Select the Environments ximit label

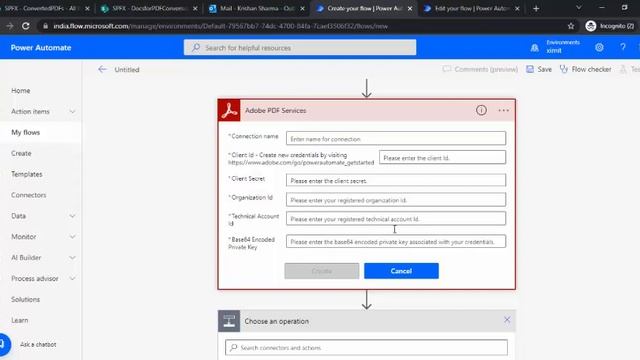tap(562, 47)
